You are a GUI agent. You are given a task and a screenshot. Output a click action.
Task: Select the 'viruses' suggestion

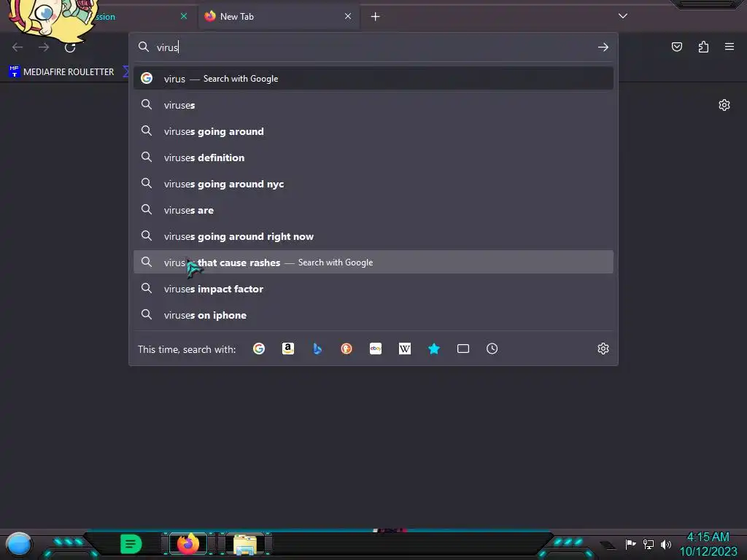373,105
